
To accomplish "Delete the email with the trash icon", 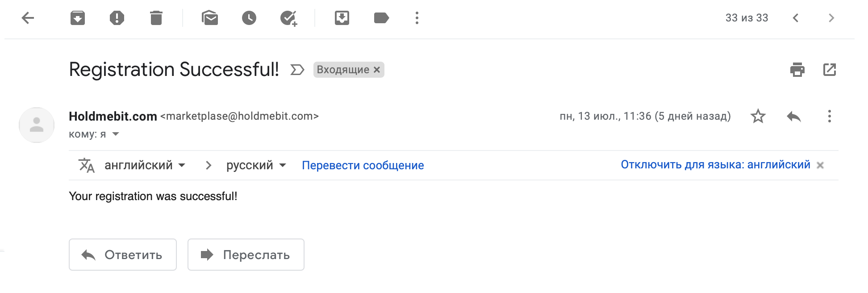I will tap(156, 18).
